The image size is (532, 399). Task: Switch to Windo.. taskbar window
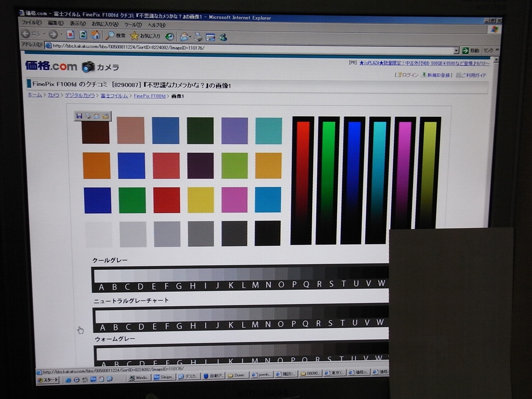pyautogui.click(x=138, y=378)
